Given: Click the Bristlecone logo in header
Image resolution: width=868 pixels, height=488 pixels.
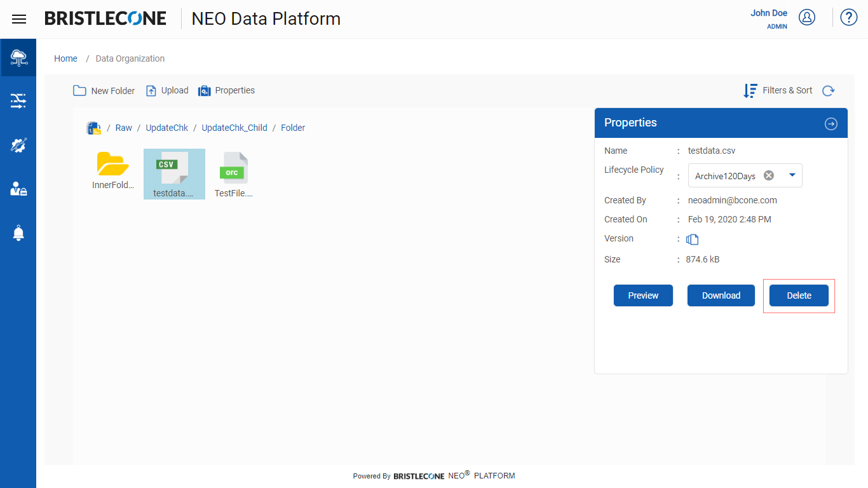Looking at the screenshot, I should point(105,18).
